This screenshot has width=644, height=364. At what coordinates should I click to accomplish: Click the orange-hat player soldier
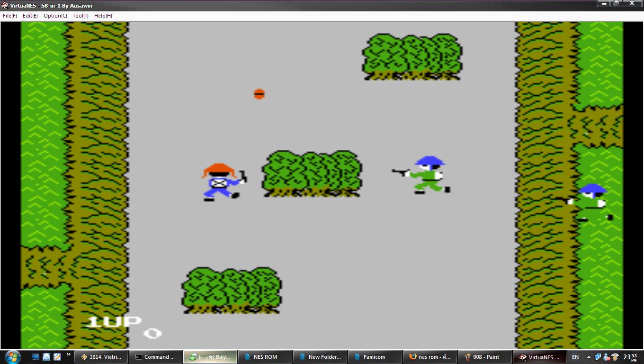(x=224, y=182)
